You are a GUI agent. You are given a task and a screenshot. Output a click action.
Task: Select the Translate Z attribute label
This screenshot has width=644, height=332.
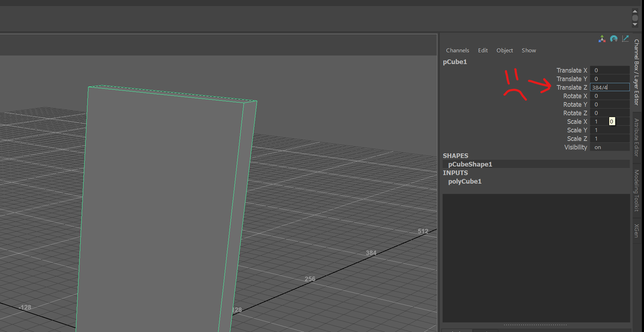572,88
